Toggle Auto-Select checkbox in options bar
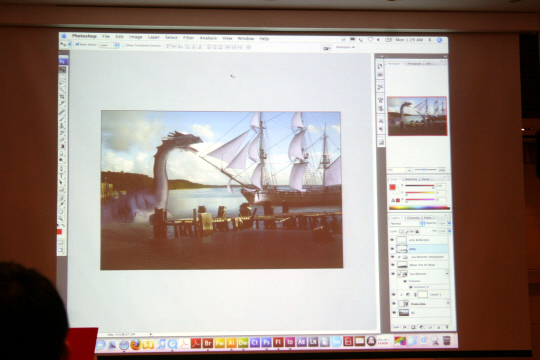This screenshot has height=360, width=540. (x=77, y=44)
